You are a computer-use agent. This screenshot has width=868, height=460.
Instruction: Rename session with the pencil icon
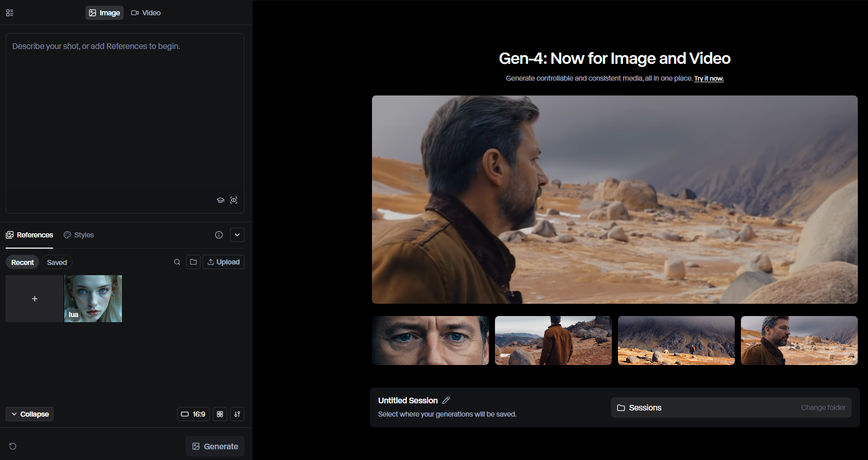446,400
